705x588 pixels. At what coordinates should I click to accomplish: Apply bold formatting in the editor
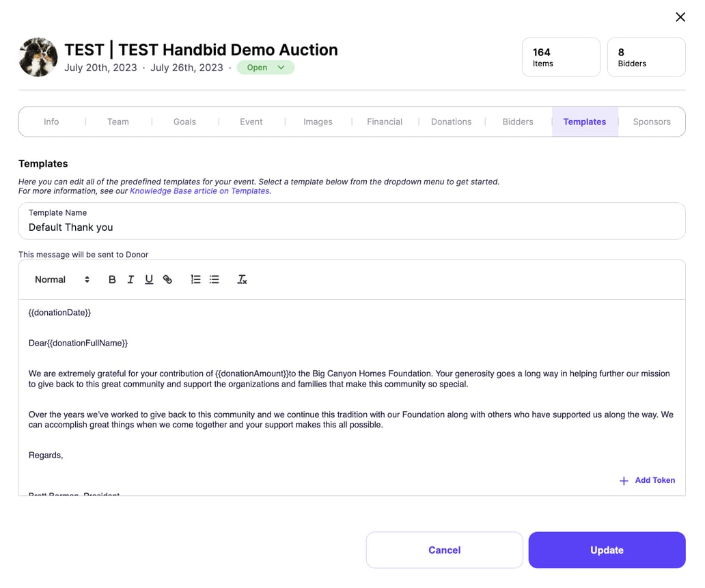(112, 279)
